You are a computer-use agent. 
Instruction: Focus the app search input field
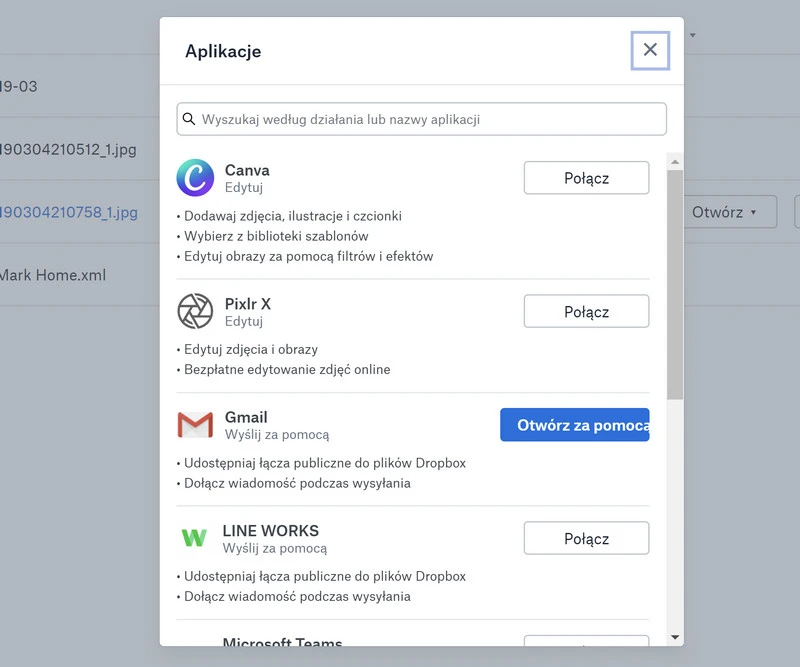(430, 119)
